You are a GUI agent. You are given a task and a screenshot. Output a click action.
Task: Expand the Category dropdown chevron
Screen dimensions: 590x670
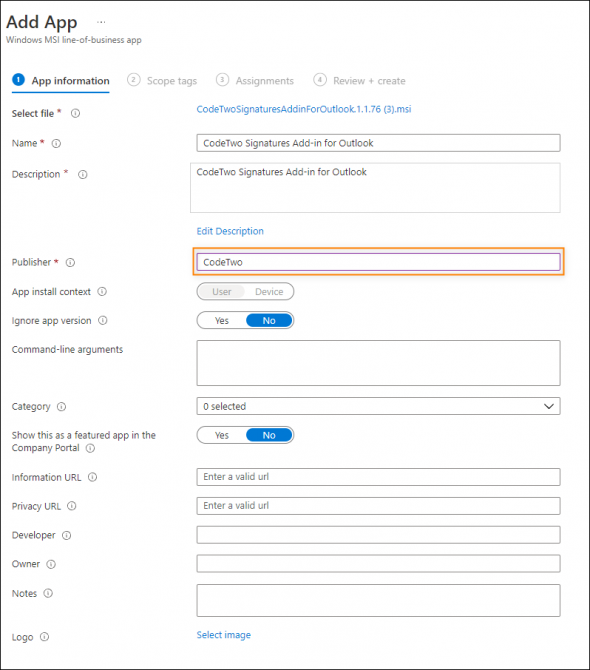549,406
